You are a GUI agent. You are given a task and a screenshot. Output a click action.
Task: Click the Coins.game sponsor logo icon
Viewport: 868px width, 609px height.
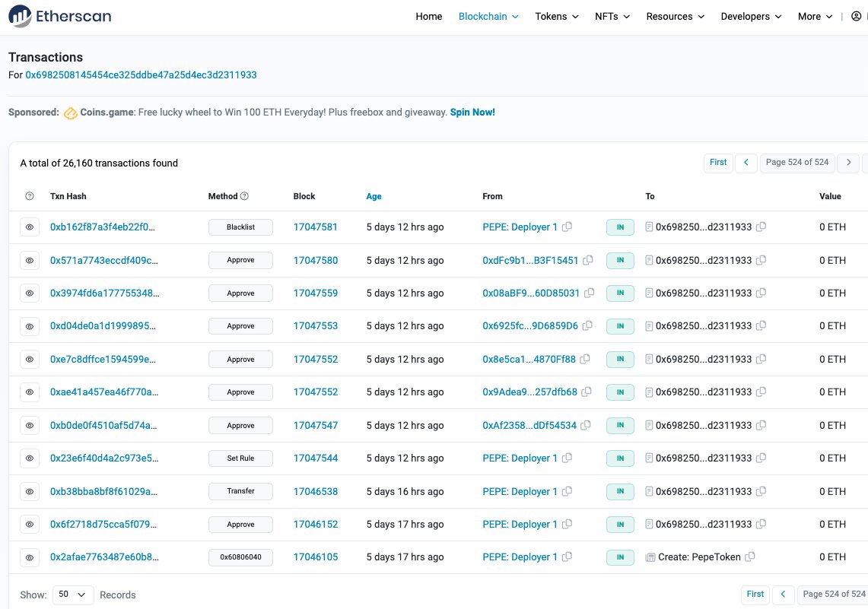(x=70, y=113)
